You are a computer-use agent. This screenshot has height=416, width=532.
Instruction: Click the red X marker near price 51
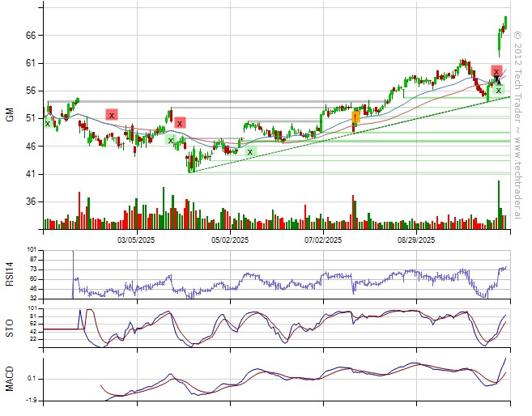click(180, 123)
